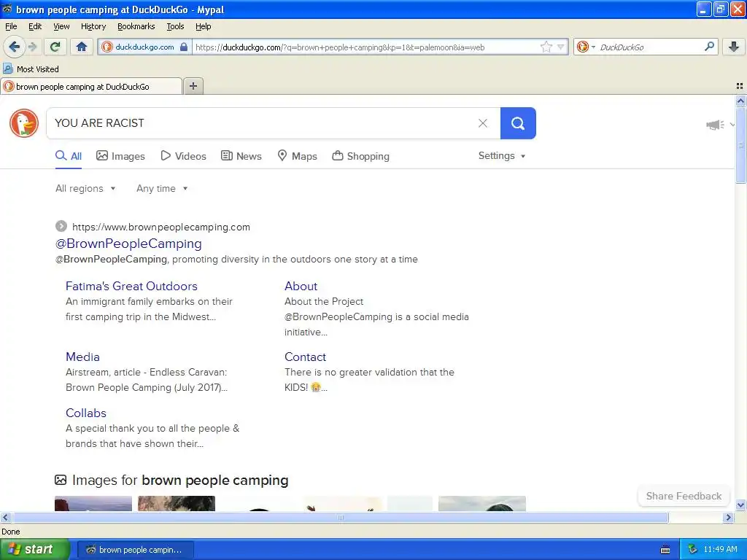Click the blue search magnifier button
The height and width of the screenshot is (560, 747).
click(518, 123)
